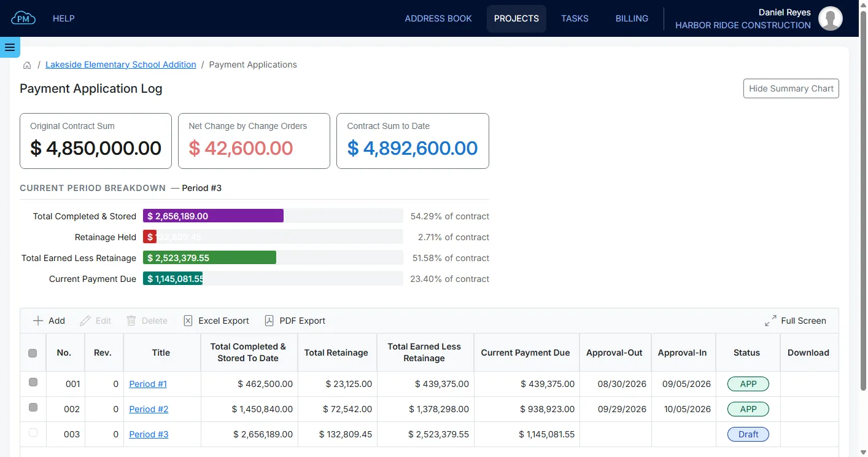Toggle the select-all header checkbox
Screen dimensions: 868x457
(x=33, y=353)
